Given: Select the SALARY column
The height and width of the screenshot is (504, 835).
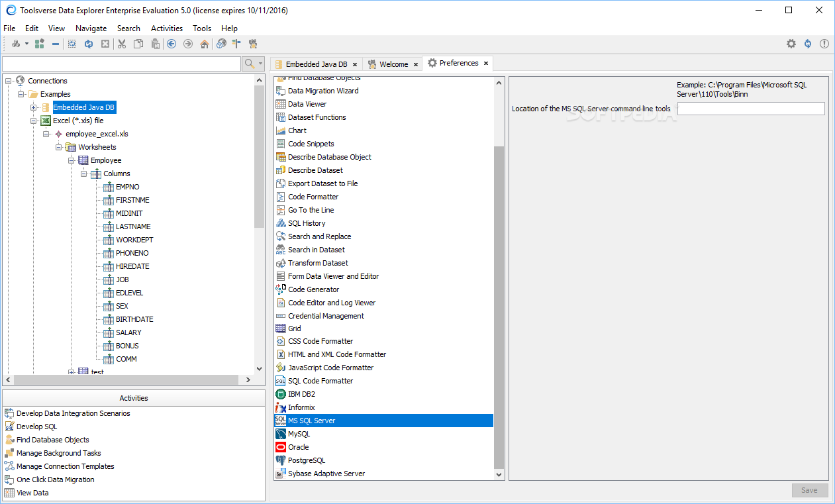Looking at the screenshot, I should coord(128,332).
